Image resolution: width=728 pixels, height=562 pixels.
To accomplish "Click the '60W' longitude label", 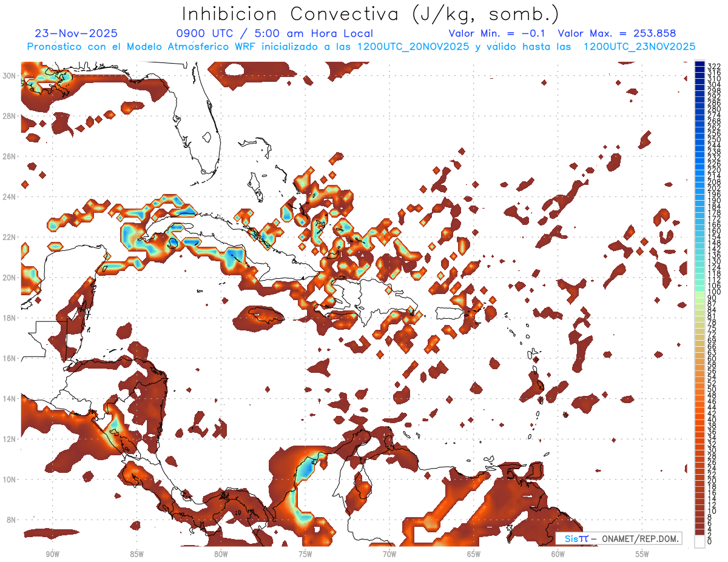I will 558,554.
